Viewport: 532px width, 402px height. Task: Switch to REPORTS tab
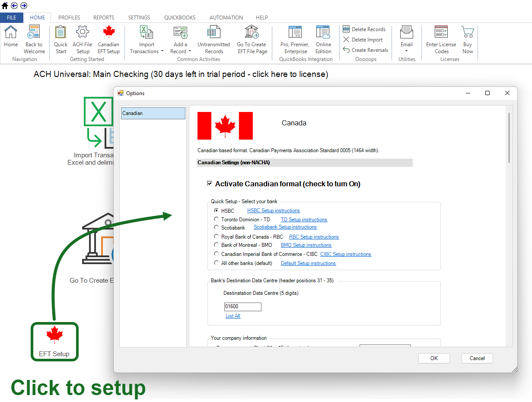pos(104,18)
